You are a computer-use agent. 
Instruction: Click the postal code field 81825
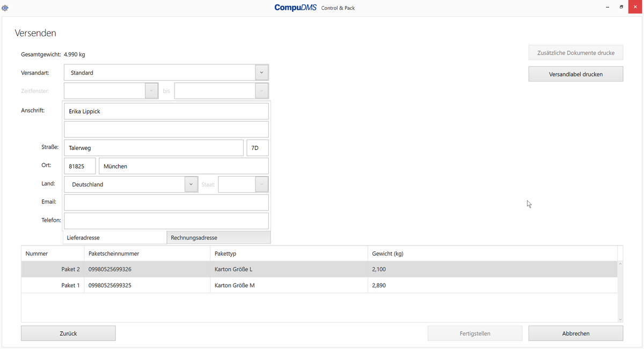click(x=80, y=166)
